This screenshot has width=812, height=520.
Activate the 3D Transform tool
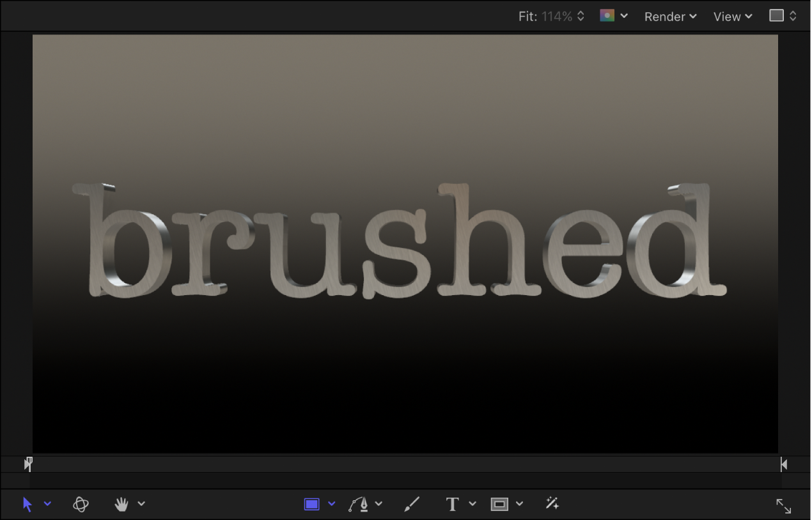[81, 504]
